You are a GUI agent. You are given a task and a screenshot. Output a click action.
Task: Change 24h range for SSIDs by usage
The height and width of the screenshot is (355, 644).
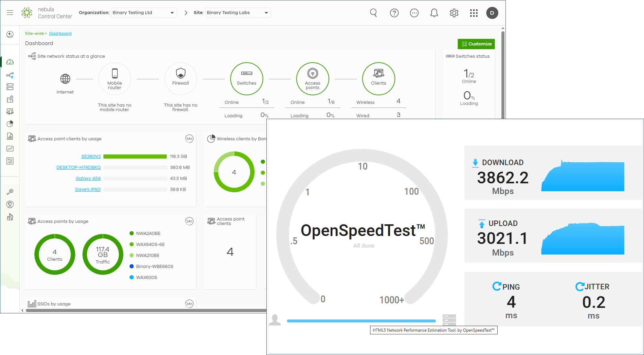click(x=189, y=304)
